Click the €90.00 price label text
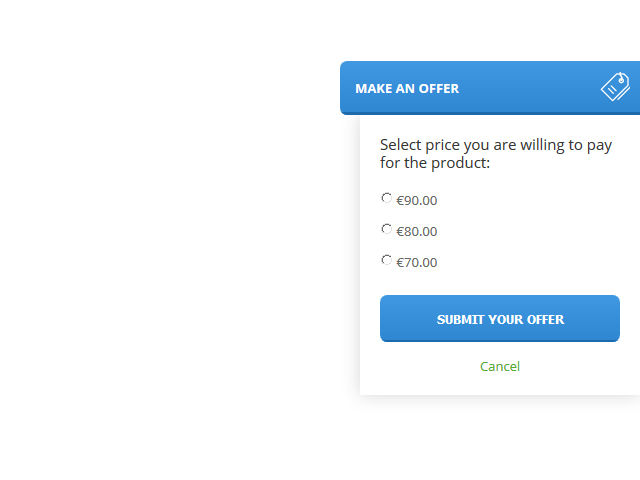The image size is (640, 480). [x=417, y=200]
